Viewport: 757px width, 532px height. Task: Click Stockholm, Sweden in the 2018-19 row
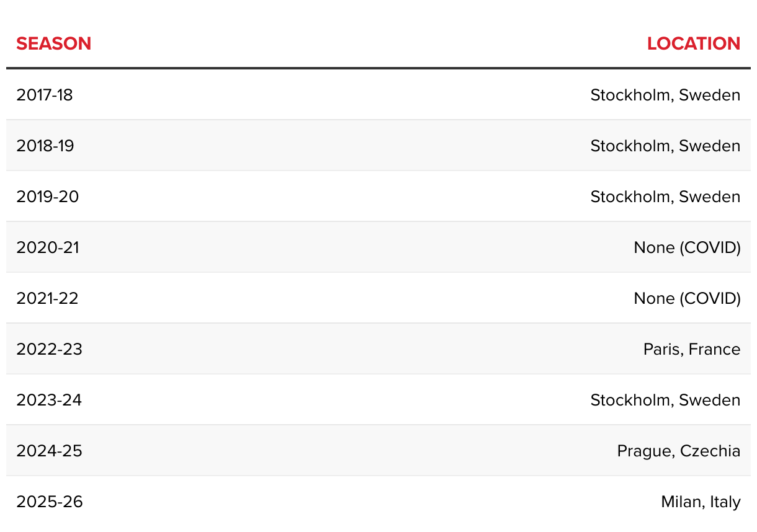(665, 146)
